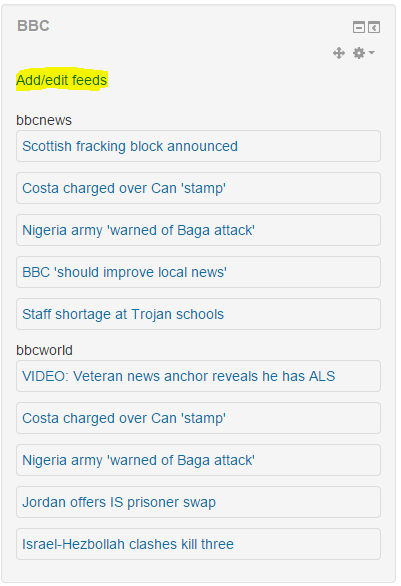
Task: Open Nigeria army headline under bbcworld
Action: 138,460
